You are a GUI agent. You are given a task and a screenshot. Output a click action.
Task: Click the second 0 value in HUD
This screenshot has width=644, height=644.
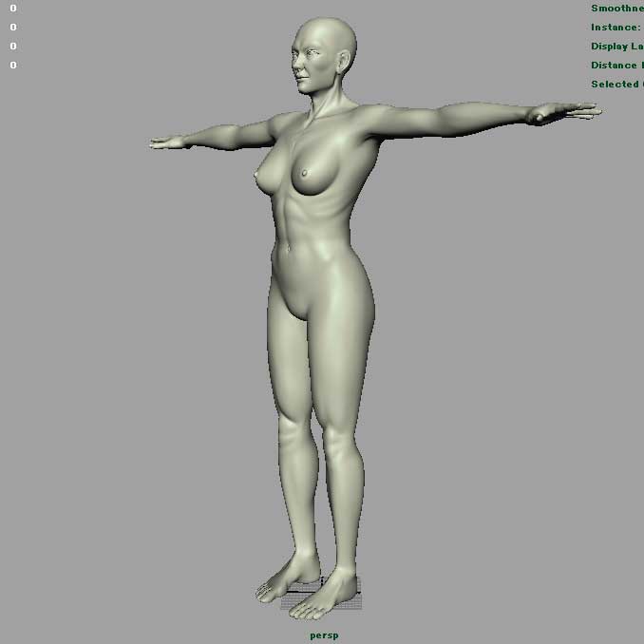coord(13,28)
